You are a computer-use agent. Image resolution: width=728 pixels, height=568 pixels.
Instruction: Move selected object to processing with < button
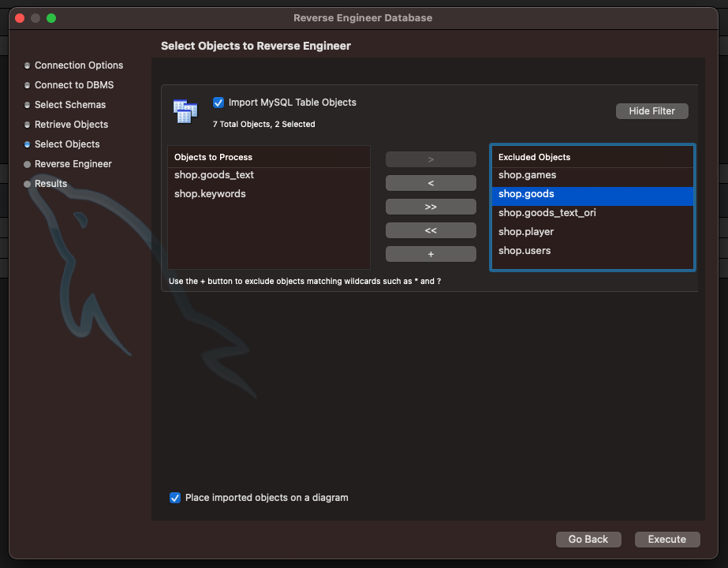431,183
